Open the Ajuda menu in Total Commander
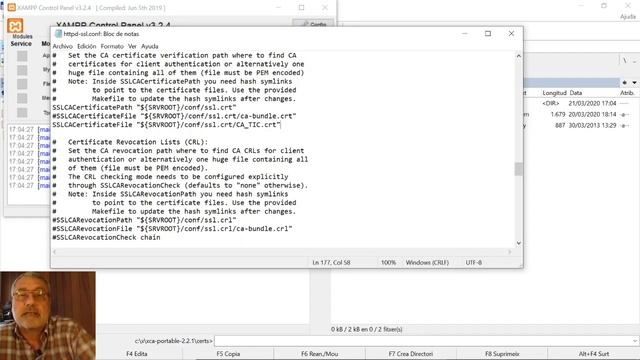Viewport: 640px width, 360px height. (x=628, y=17)
